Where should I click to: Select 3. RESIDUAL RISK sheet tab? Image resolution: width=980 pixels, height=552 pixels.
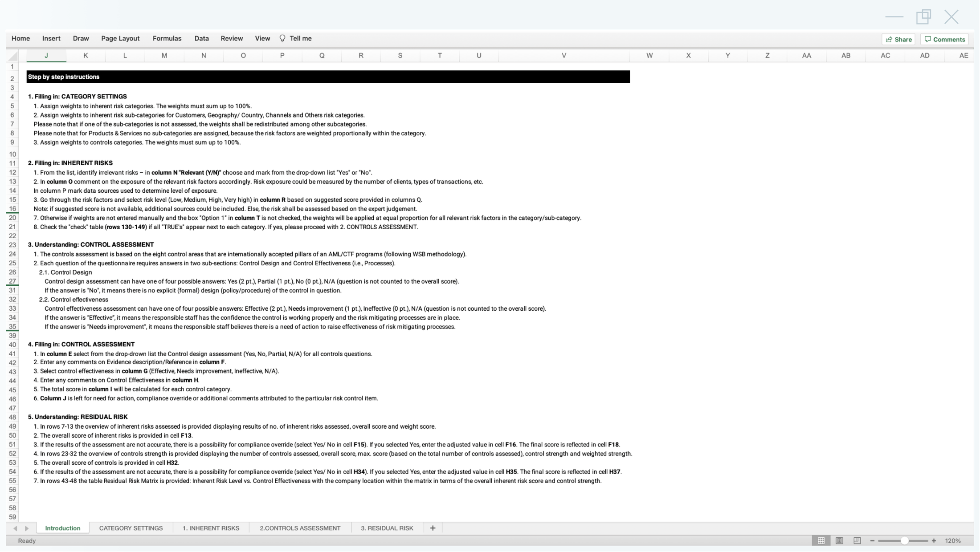pos(387,528)
